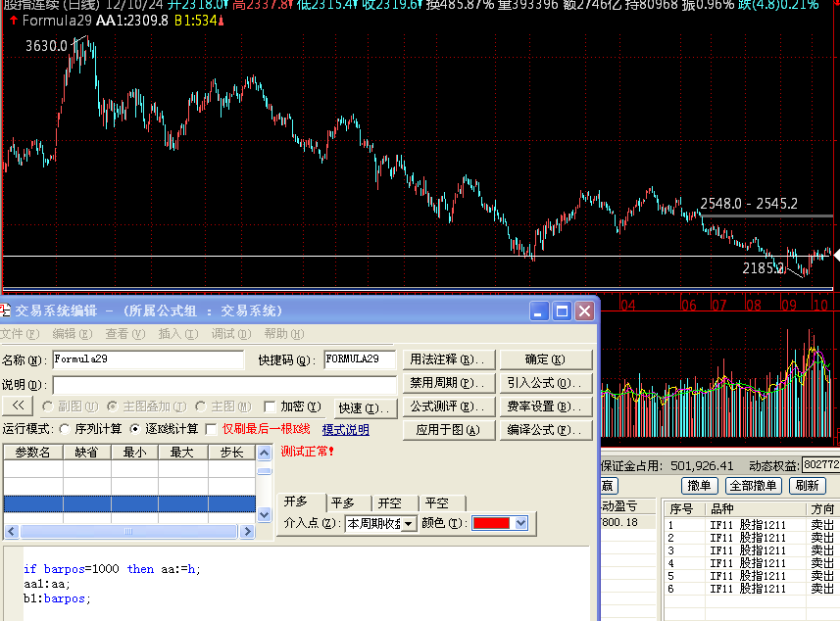Viewport: 840px width, 621px height.
Task: Click the parameter table scroll-right arrow
Action: pyautogui.click(x=249, y=532)
